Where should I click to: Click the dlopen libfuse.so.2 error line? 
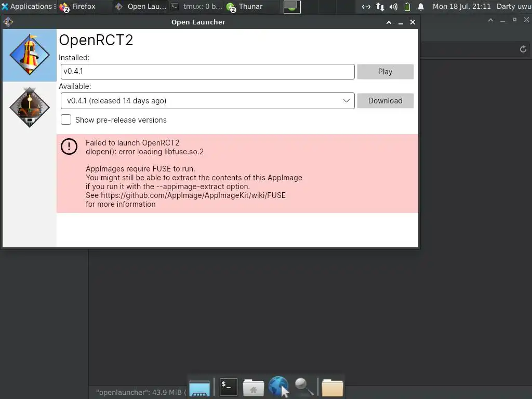point(144,152)
